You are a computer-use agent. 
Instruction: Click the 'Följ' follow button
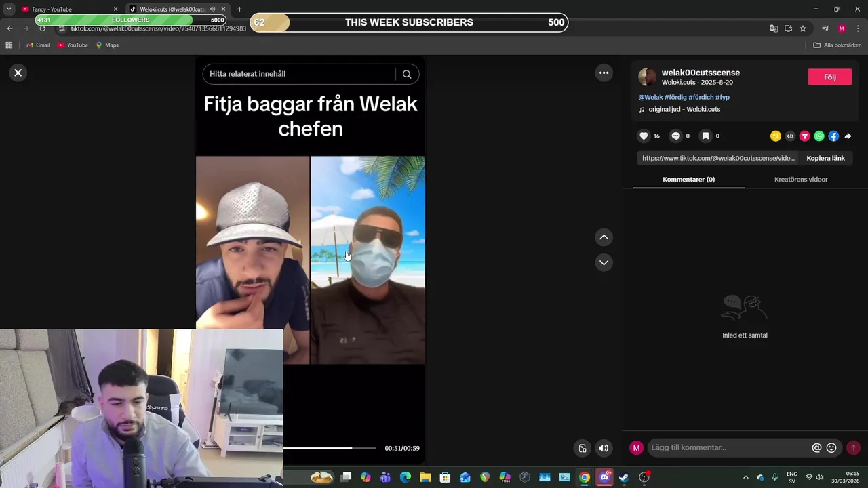coord(829,77)
